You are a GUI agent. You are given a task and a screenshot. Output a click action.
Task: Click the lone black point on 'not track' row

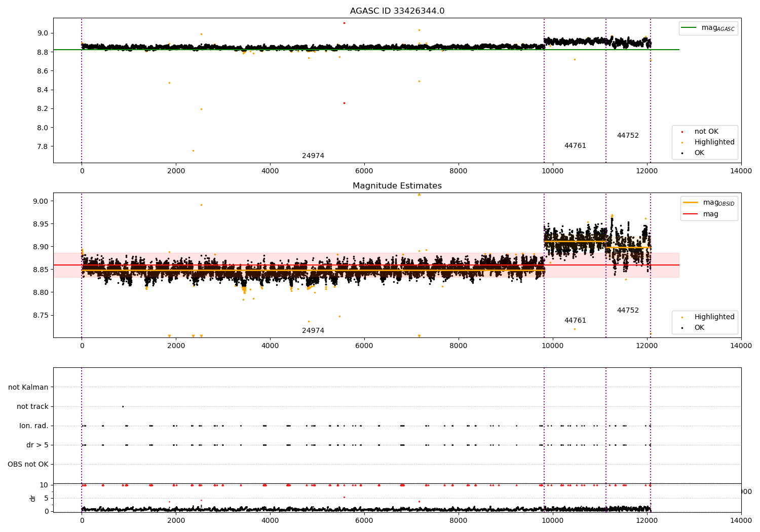pyautogui.click(x=123, y=406)
